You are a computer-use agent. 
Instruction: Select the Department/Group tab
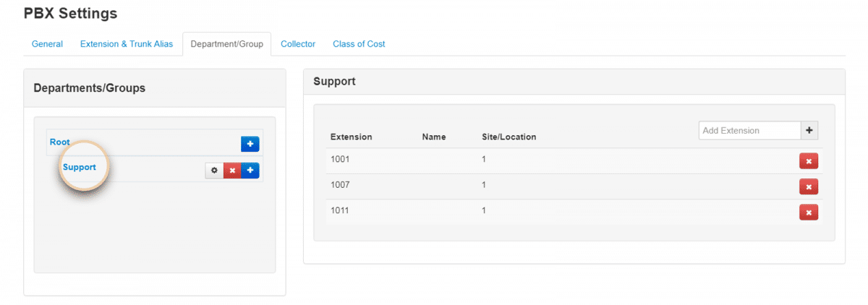pyautogui.click(x=226, y=44)
